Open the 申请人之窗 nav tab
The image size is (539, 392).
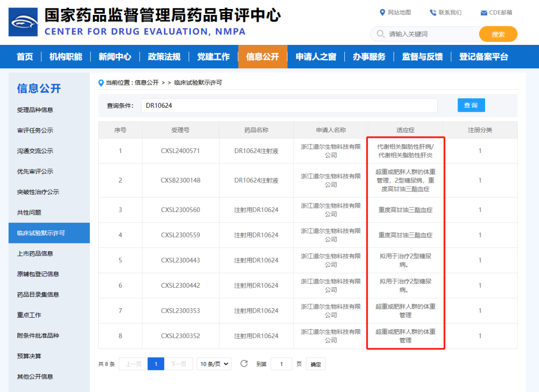tap(316, 57)
